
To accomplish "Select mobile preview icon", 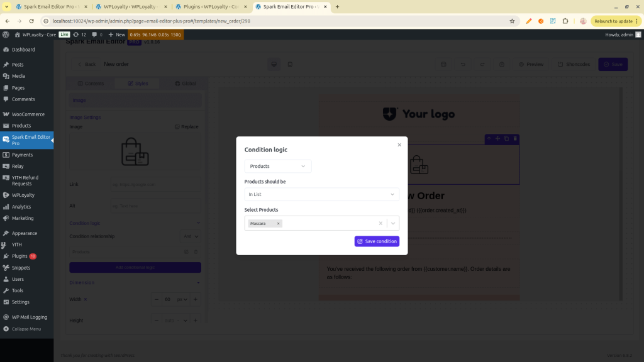I will 290,65.
